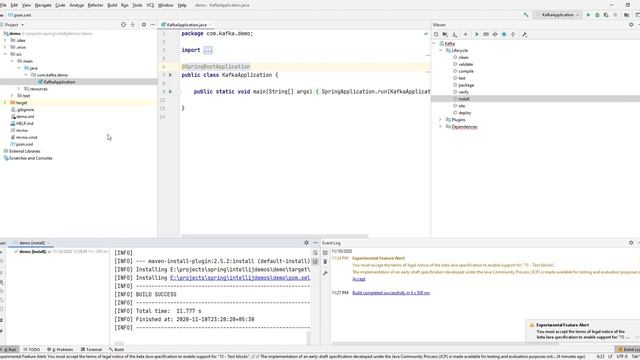The image size is (640, 360).
Task: Click Maven download sources icon
Action: [x=455, y=35]
